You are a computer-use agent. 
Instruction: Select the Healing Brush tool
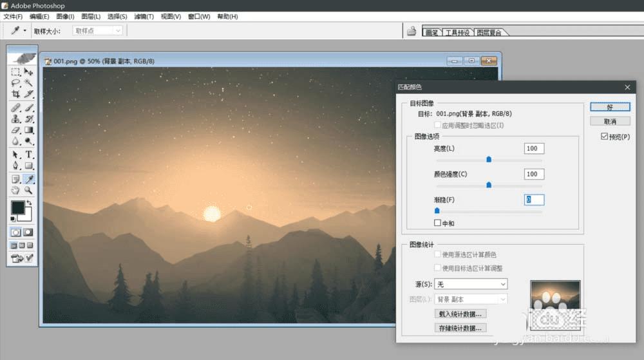pos(15,108)
